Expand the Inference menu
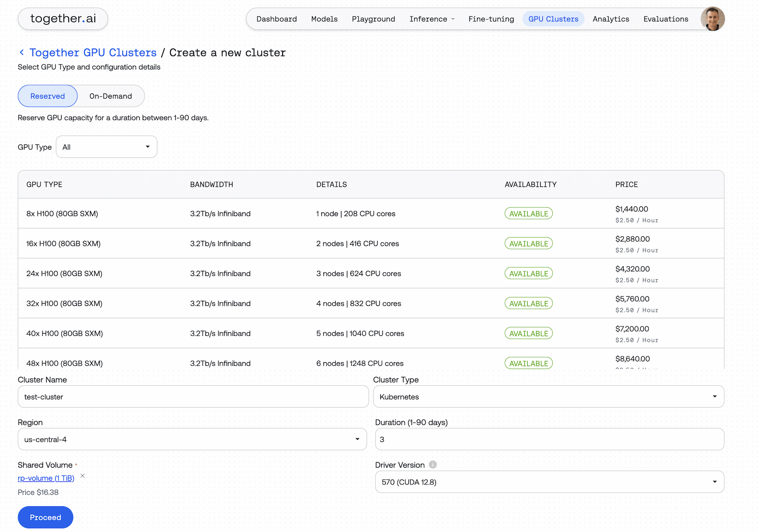 click(432, 19)
